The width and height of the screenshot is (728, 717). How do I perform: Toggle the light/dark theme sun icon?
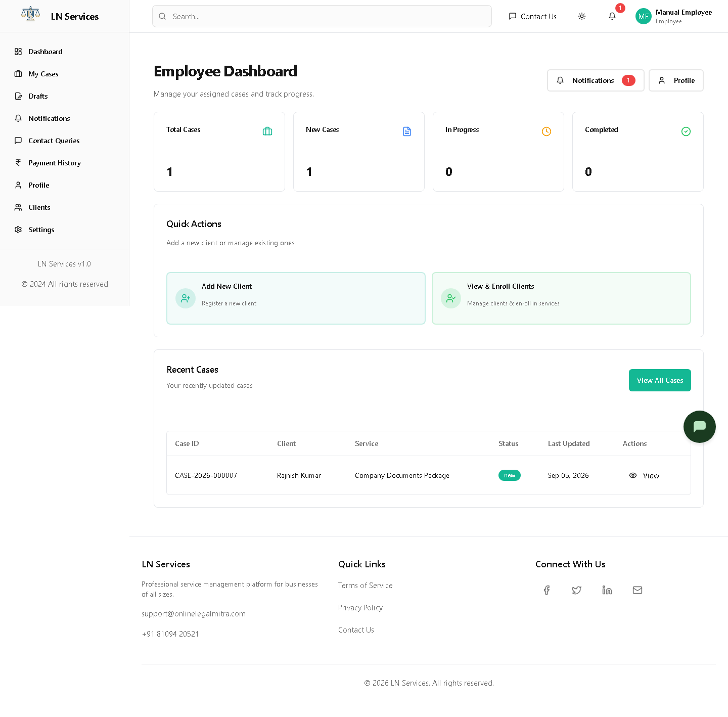pos(582,16)
